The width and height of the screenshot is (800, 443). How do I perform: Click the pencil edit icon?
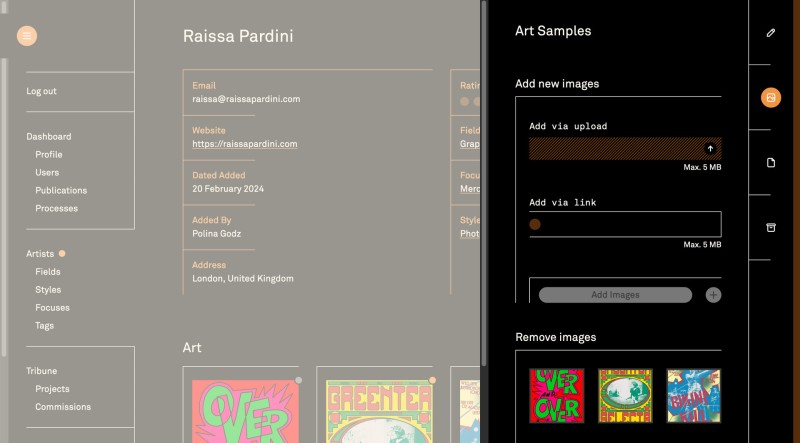[770, 33]
